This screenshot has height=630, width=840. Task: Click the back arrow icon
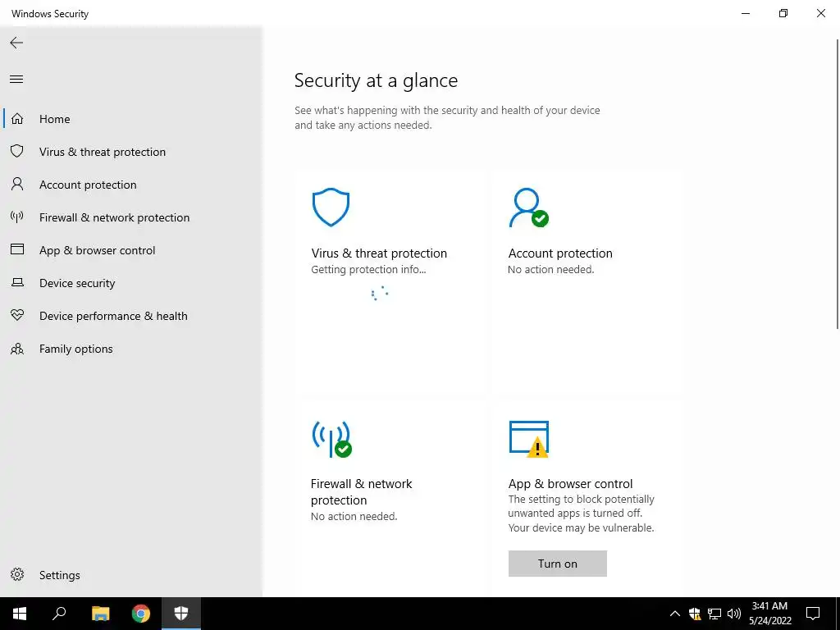[16, 43]
